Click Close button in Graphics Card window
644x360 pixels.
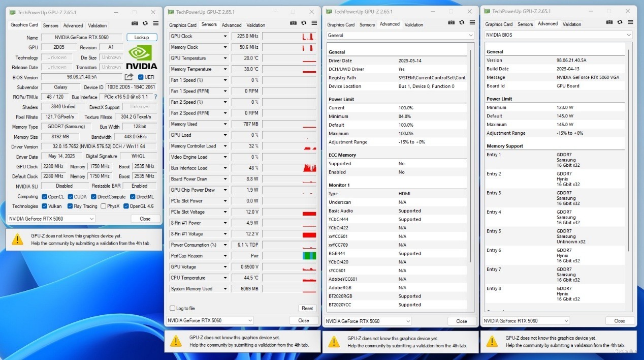point(145,219)
